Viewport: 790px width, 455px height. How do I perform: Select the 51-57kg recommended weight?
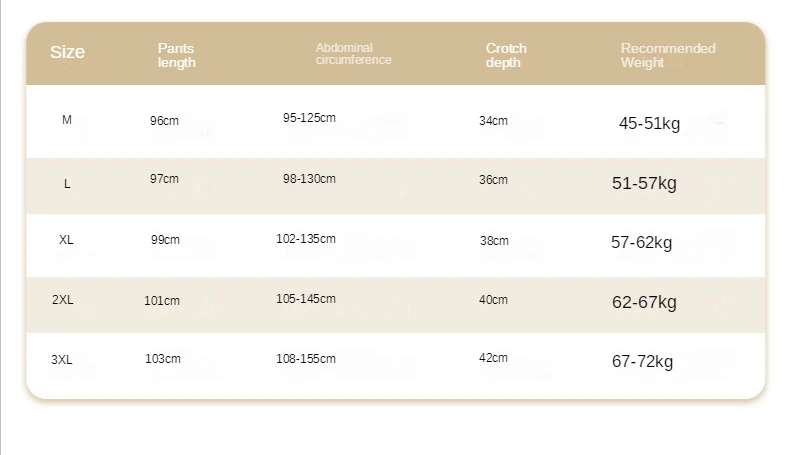pos(644,183)
